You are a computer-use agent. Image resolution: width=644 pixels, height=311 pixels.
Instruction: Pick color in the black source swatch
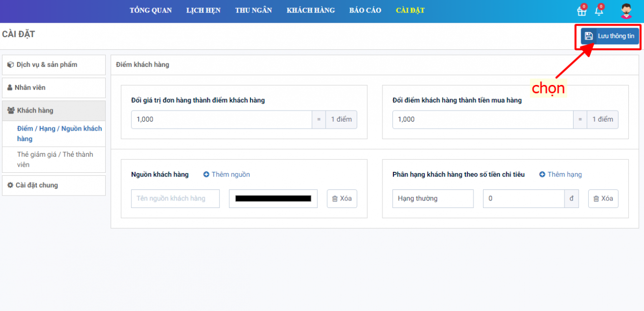click(x=273, y=198)
